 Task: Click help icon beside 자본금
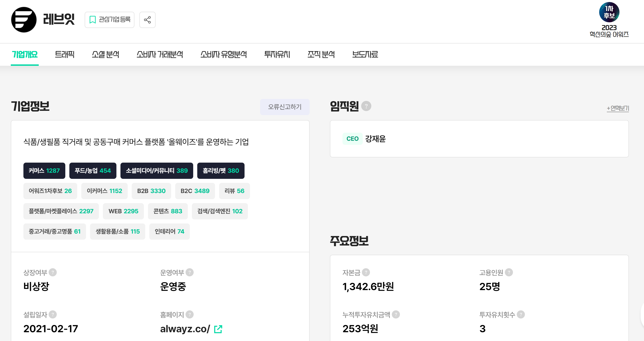(366, 272)
